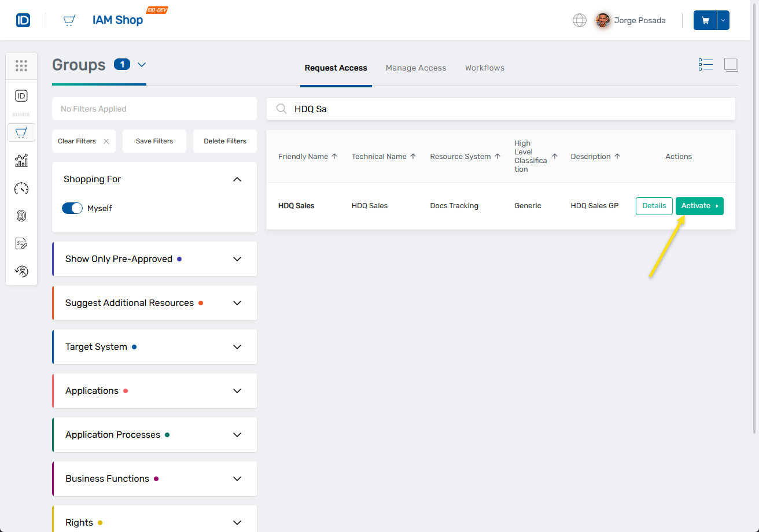Select the dashboard gauge icon in the sidebar
Image resolution: width=759 pixels, height=532 pixels.
(x=21, y=189)
